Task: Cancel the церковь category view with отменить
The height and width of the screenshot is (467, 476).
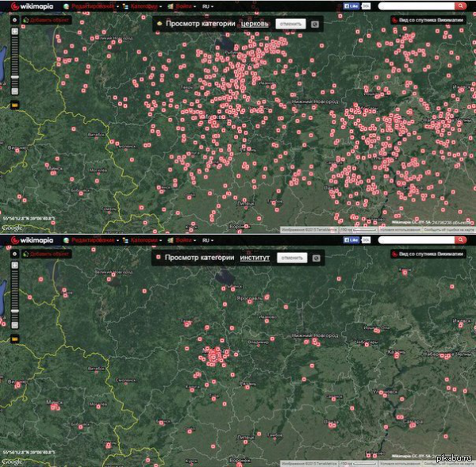Action: coord(290,24)
